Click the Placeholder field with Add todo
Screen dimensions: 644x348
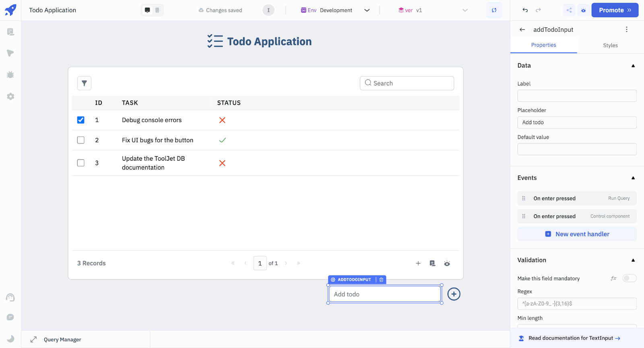point(577,122)
